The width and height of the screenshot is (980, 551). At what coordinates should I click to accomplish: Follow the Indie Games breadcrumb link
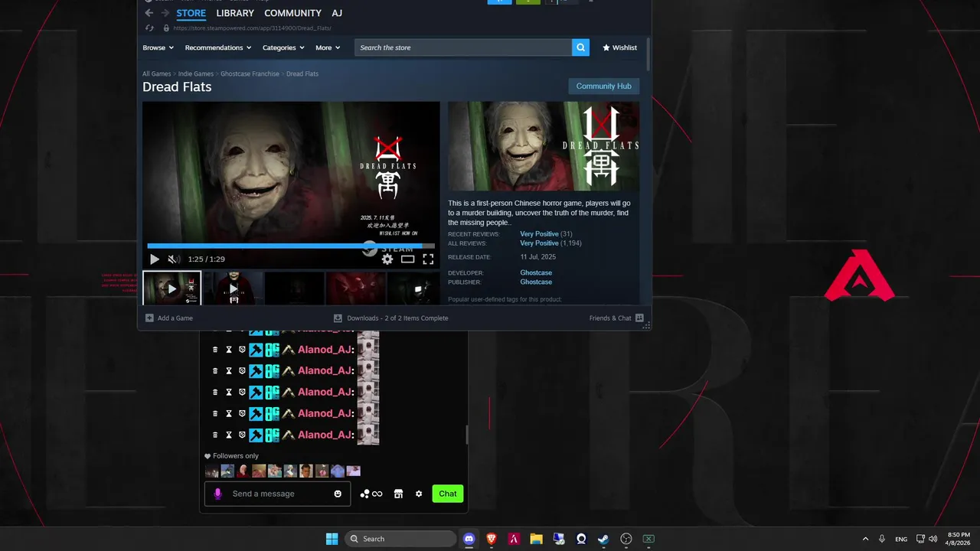tap(196, 74)
